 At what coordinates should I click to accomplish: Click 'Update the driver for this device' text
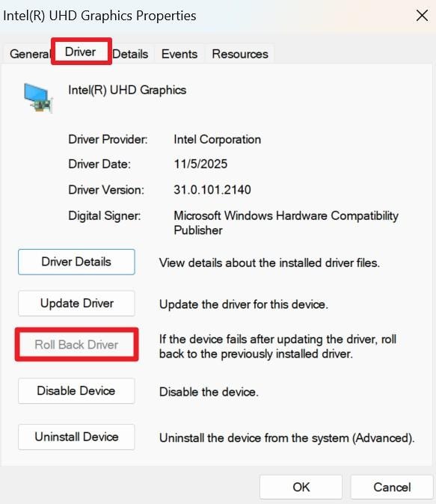coord(244,304)
